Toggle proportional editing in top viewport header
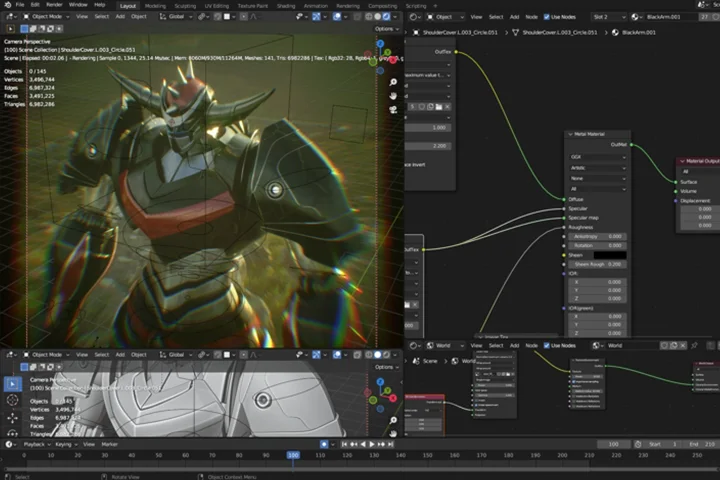Screen dimensions: 720x480 click(243, 17)
